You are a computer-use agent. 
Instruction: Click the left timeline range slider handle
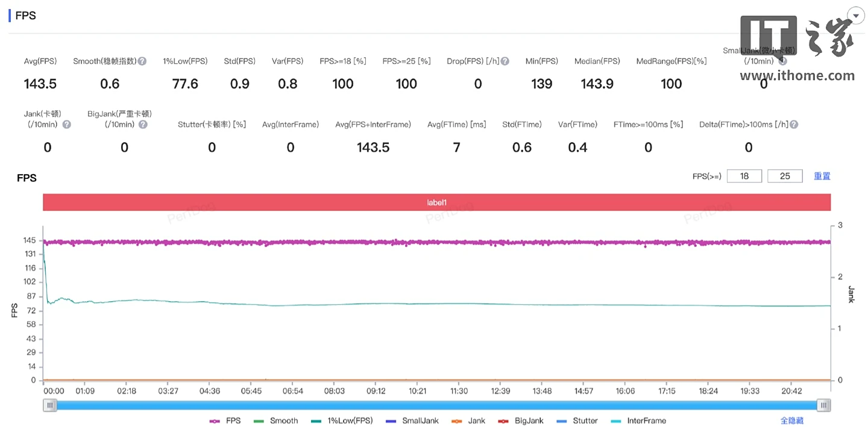[51, 406]
